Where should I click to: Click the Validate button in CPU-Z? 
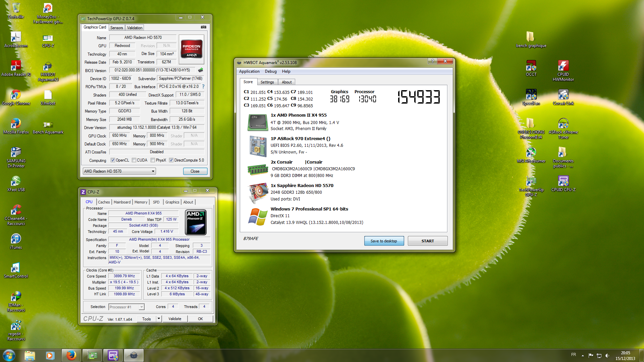click(174, 319)
